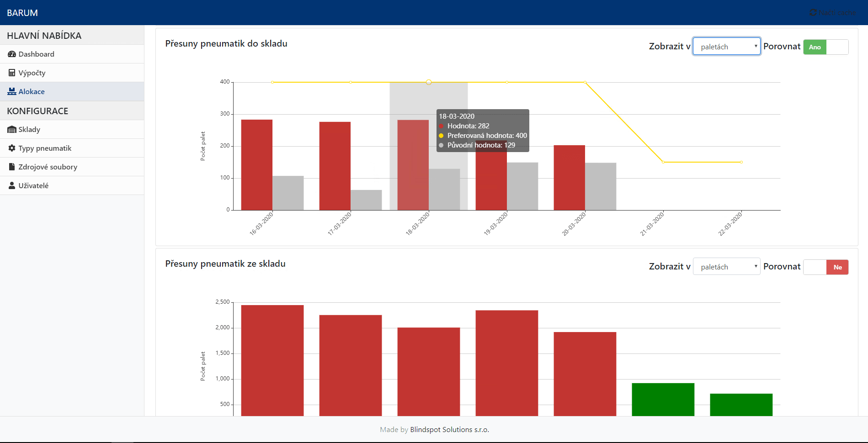Open the Výpočty menu item
The width and height of the screenshot is (868, 443).
(x=32, y=73)
